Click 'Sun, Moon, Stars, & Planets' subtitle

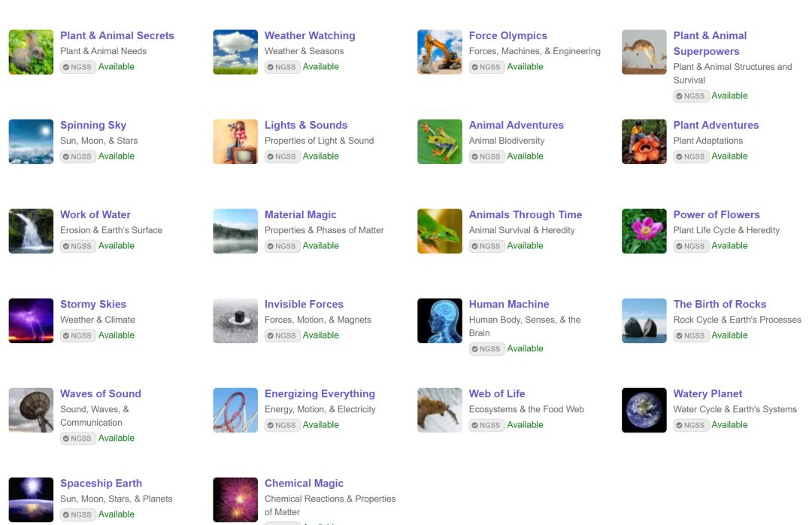pos(116,499)
